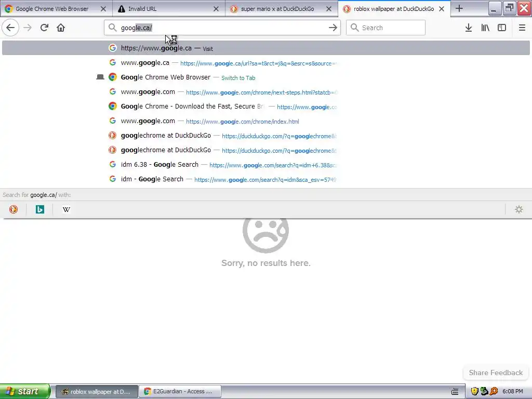Open search settings gear icon

pos(519,209)
